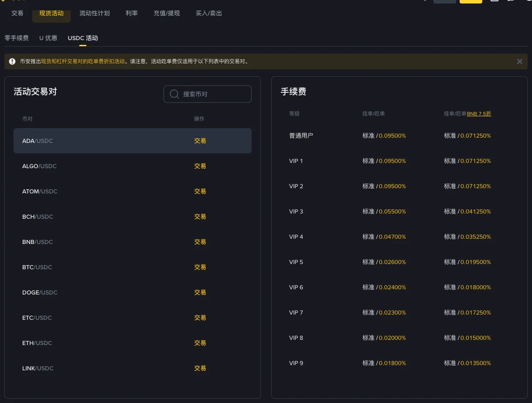Click the VIP 3 level label
The width and height of the screenshot is (532, 403).
click(x=296, y=211)
